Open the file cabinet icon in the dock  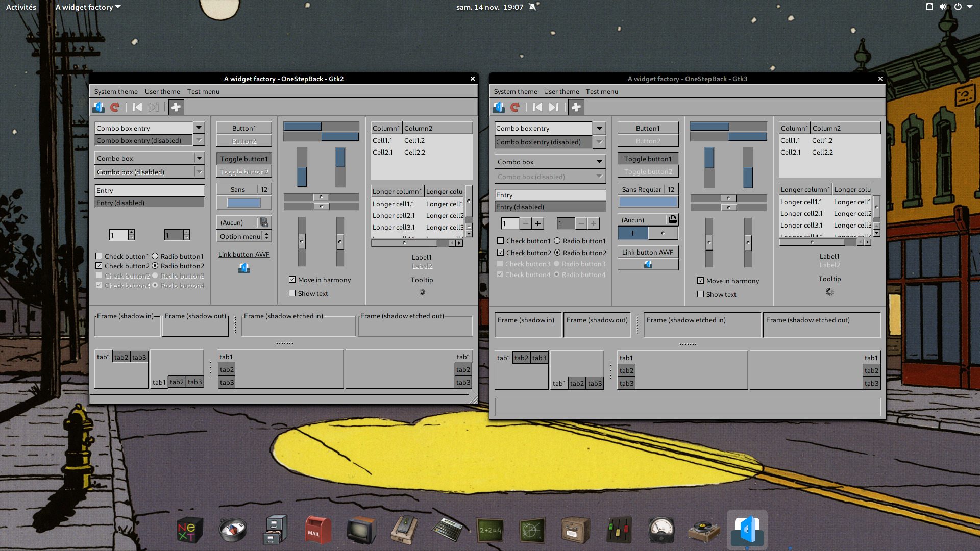coord(276,531)
